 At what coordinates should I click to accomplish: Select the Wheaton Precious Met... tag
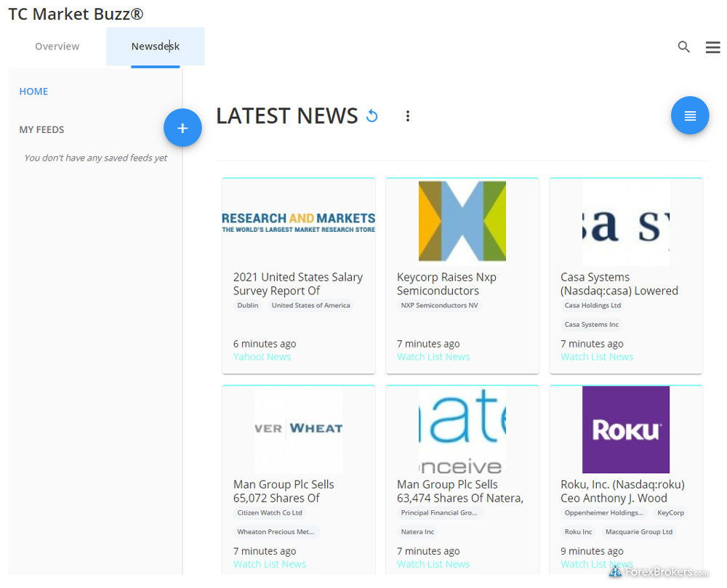point(276,532)
